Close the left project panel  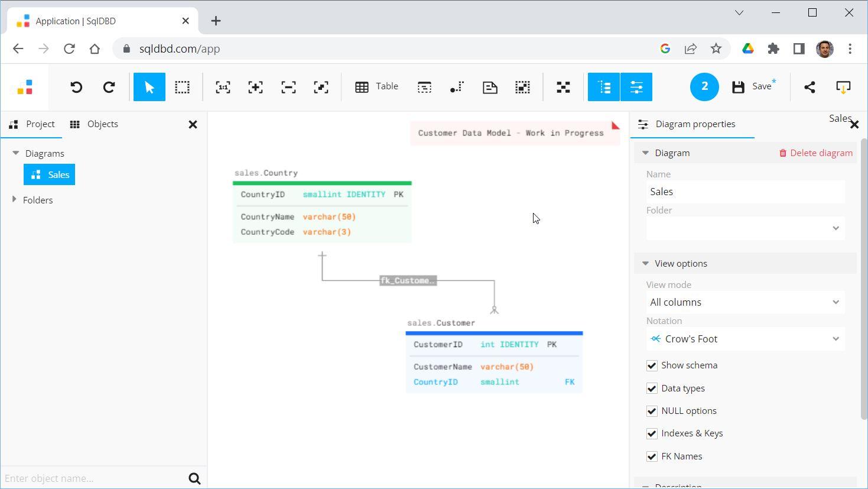[x=193, y=125]
